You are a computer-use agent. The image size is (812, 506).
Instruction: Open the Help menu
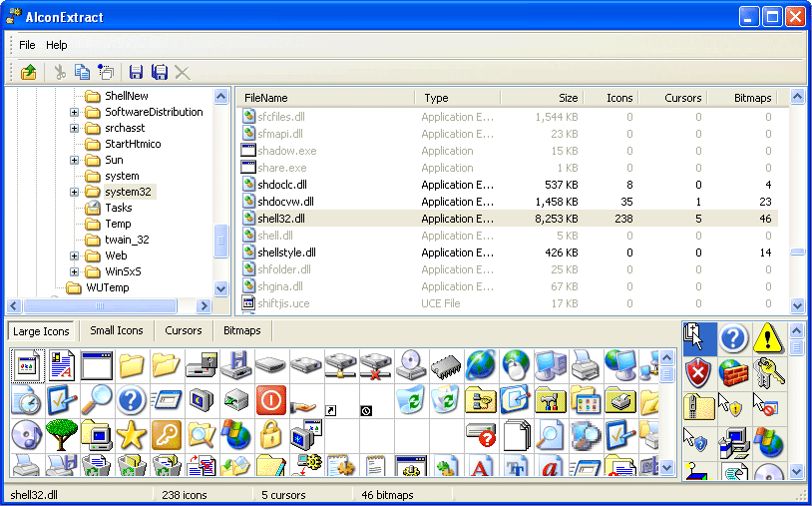[x=57, y=45]
